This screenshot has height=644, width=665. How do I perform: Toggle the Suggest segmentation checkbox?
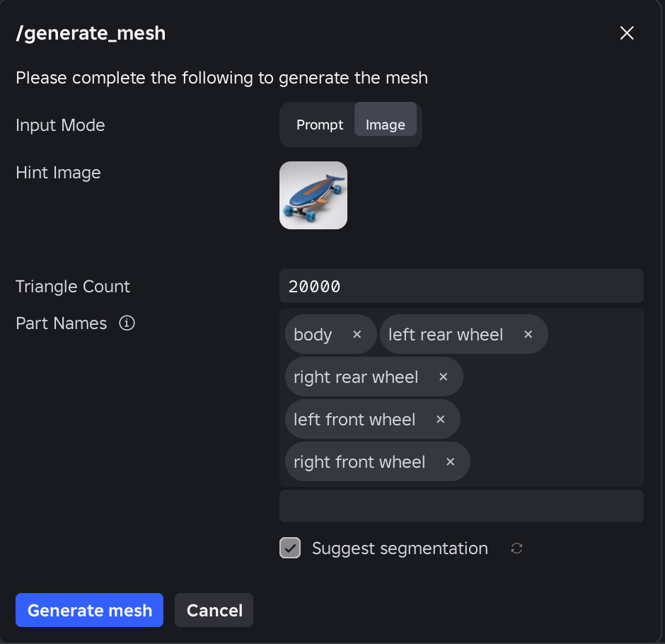click(290, 548)
